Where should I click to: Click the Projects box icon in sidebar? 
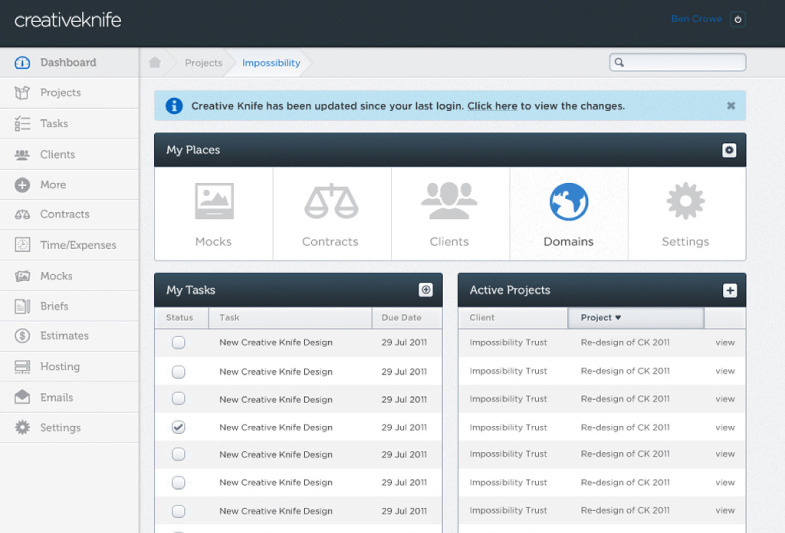click(22, 93)
